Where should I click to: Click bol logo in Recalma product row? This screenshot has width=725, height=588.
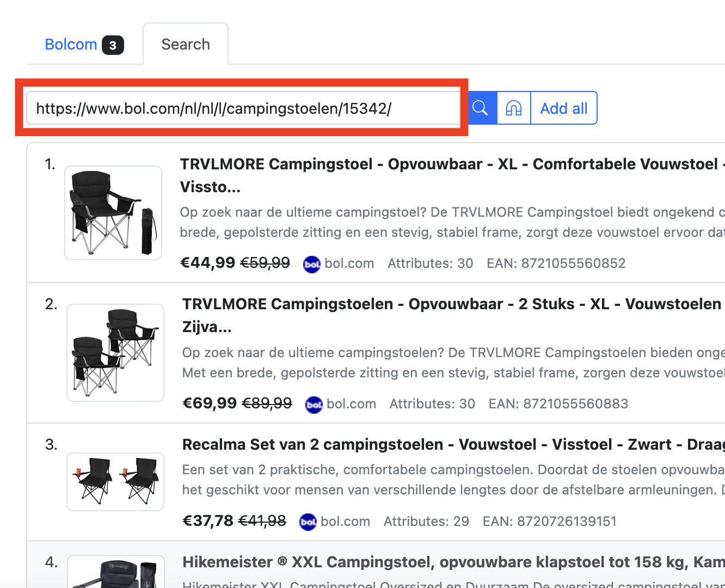click(308, 522)
